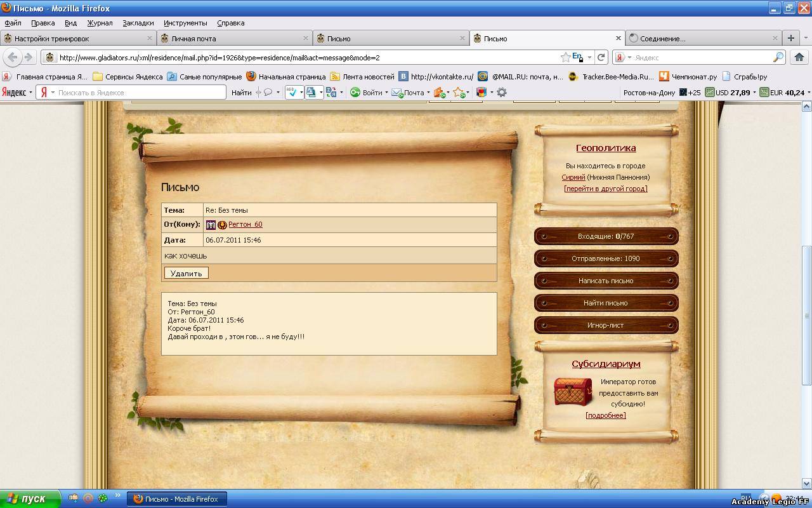Go forward with the Forward arrow
812x508 pixels.
pos(28,57)
